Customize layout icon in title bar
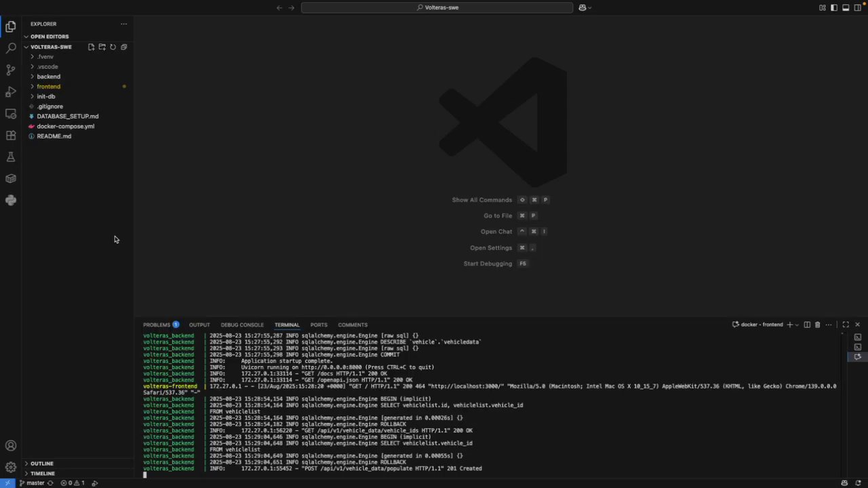Image resolution: width=868 pixels, height=488 pixels. (823, 7)
